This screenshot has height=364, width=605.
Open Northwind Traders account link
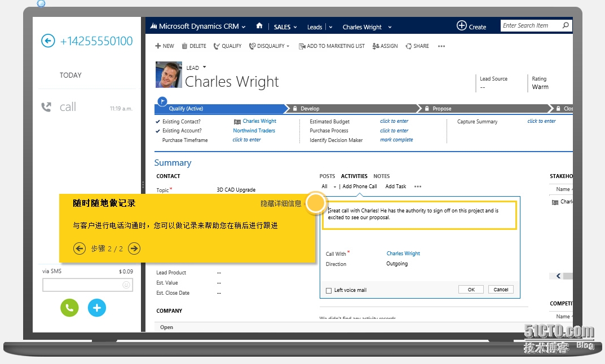[254, 131]
